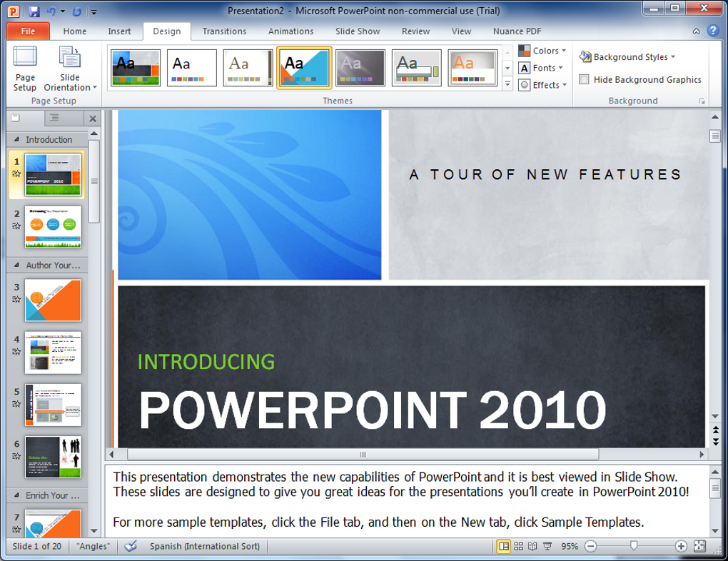This screenshot has height=561, width=728.
Task: Click inside the speaker notes pane text
Action: (x=401, y=499)
